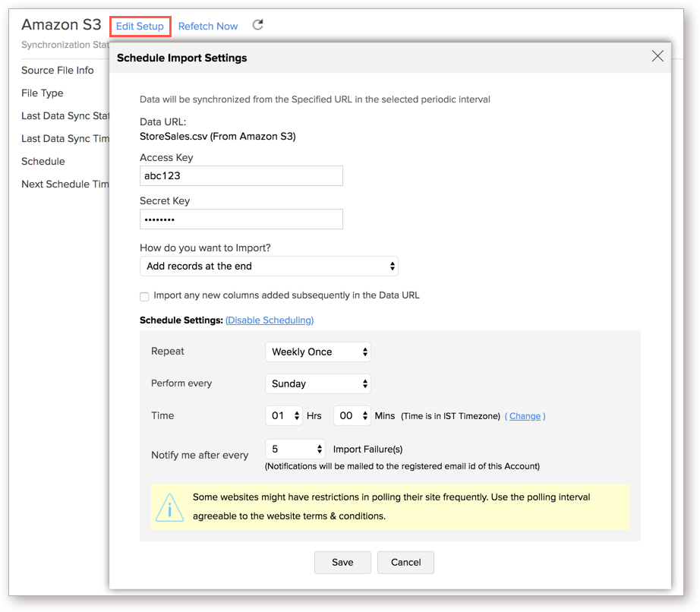Click the Schedule Settings: bold label
700x612 pixels.
click(x=181, y=320)
